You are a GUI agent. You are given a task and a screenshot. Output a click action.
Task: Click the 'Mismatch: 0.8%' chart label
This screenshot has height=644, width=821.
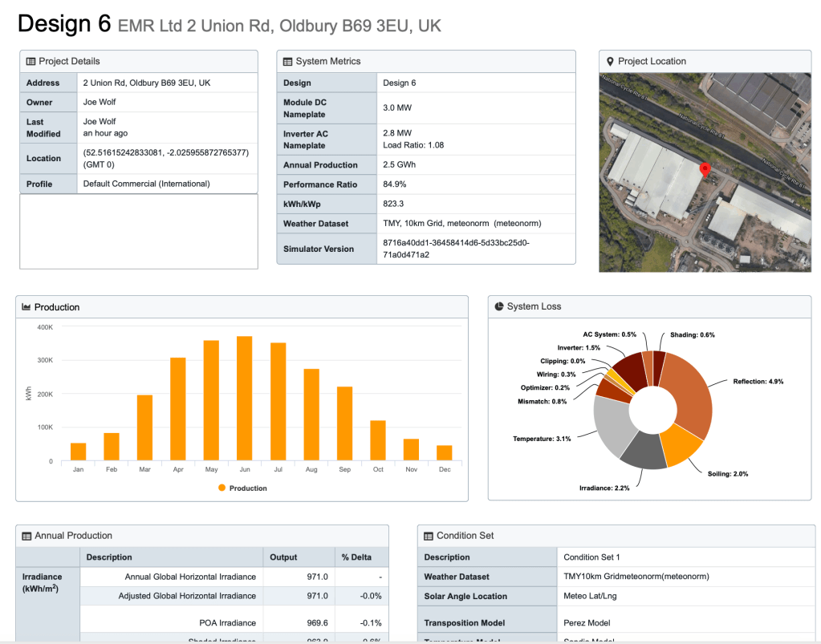point(542,401)
